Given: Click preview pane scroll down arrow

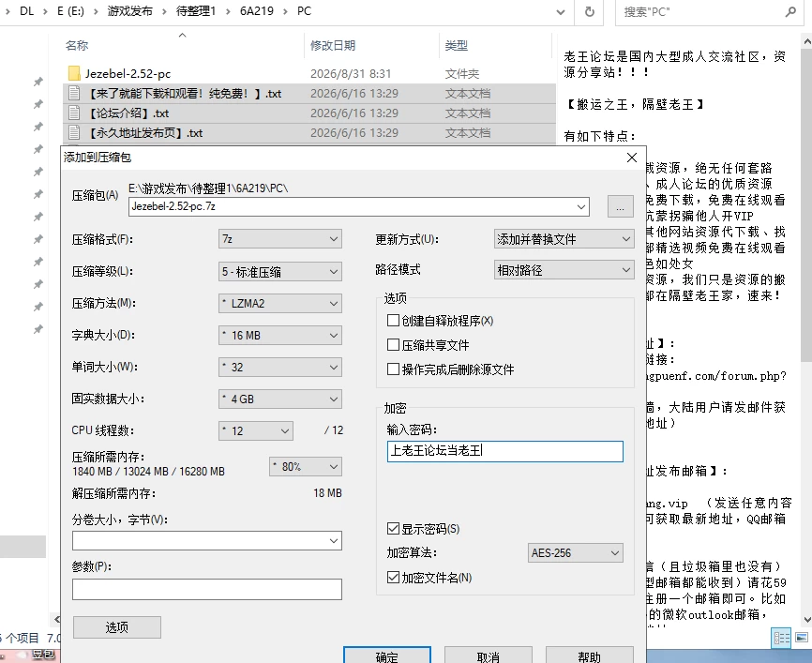Looking at the screenshot, I should [806, 619].
